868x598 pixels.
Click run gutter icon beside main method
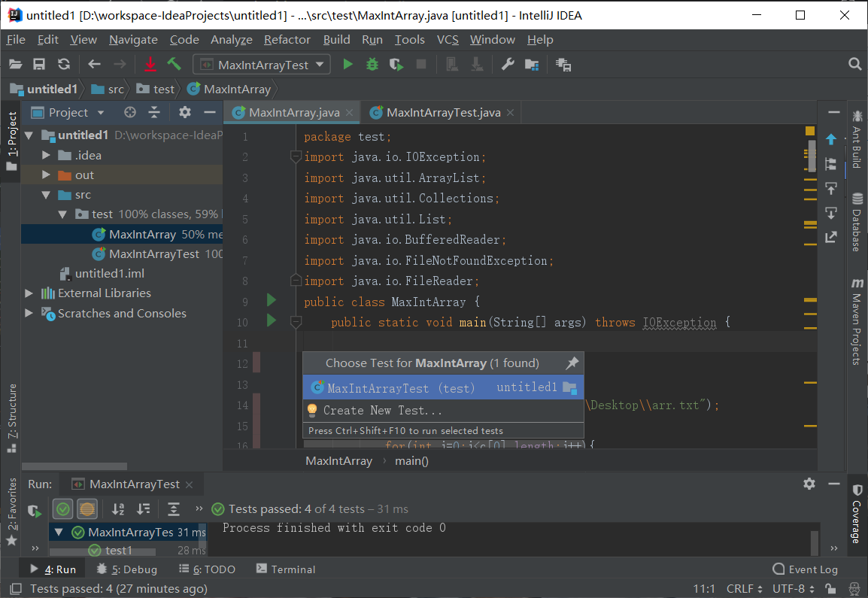click(272, 320)
